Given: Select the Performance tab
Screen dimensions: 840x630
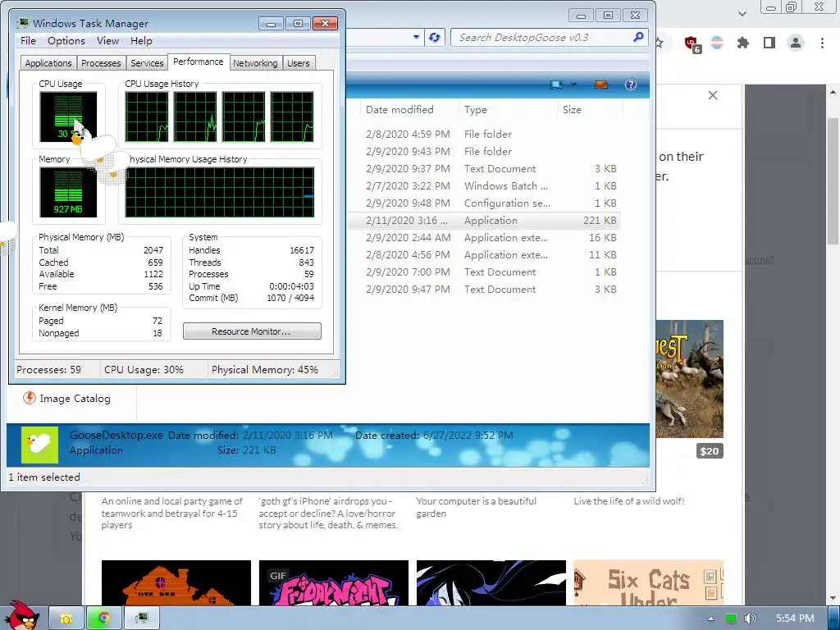Looking at the screenshot, I should tap(199, 62).
